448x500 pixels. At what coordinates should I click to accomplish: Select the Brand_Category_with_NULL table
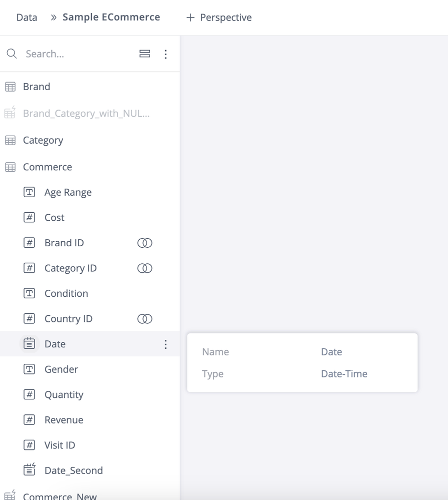(86, 114)
